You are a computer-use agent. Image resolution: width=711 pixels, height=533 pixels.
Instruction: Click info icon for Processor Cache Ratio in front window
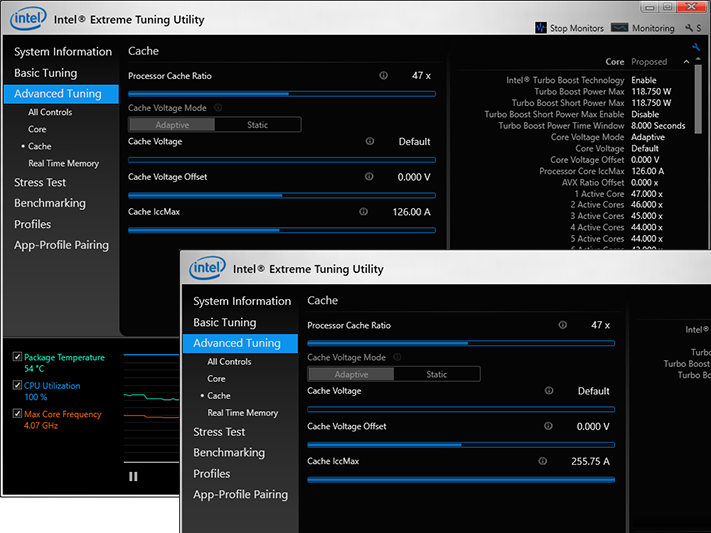coord(562,325)
